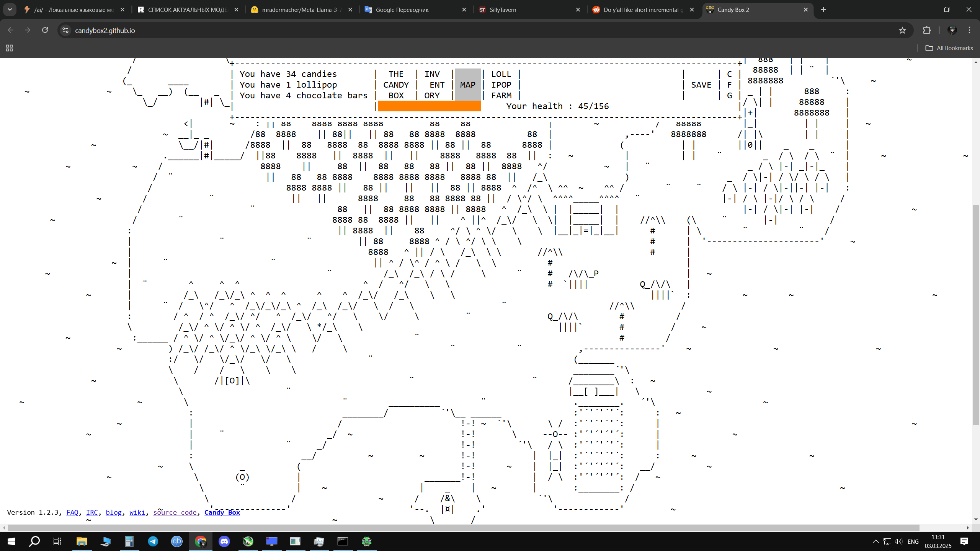The height and width of the screenshot is (551, 980).
Task: Click the vertical page scrollbar
Action: pyautogui.click(x=976, y=315)
